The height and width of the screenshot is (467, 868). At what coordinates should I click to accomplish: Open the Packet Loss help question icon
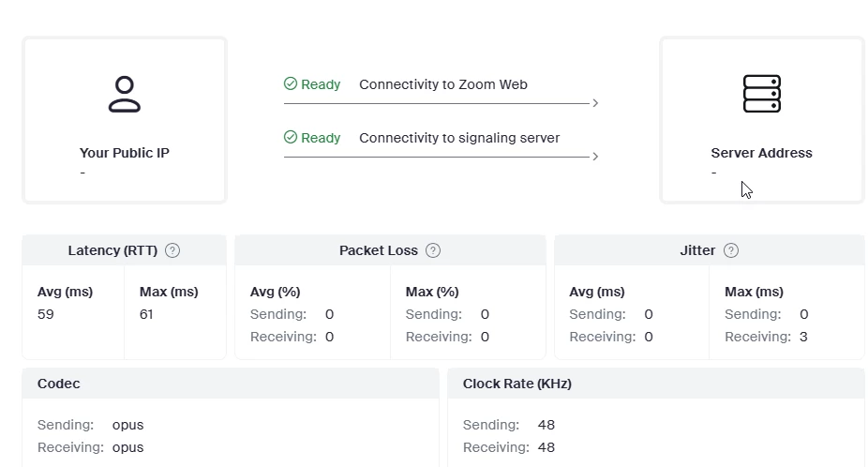433,250
